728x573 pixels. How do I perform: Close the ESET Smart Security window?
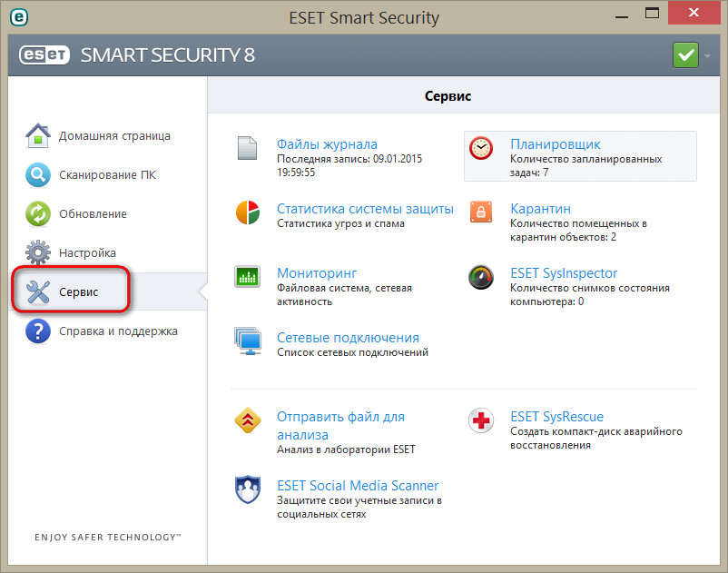coord(694,13)
